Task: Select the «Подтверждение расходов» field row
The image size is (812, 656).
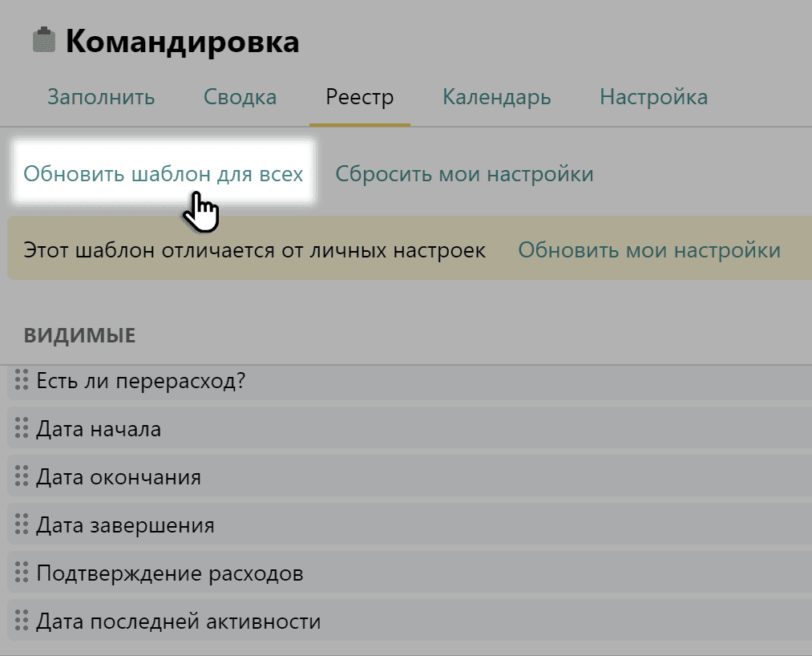Action: point(240,573)
